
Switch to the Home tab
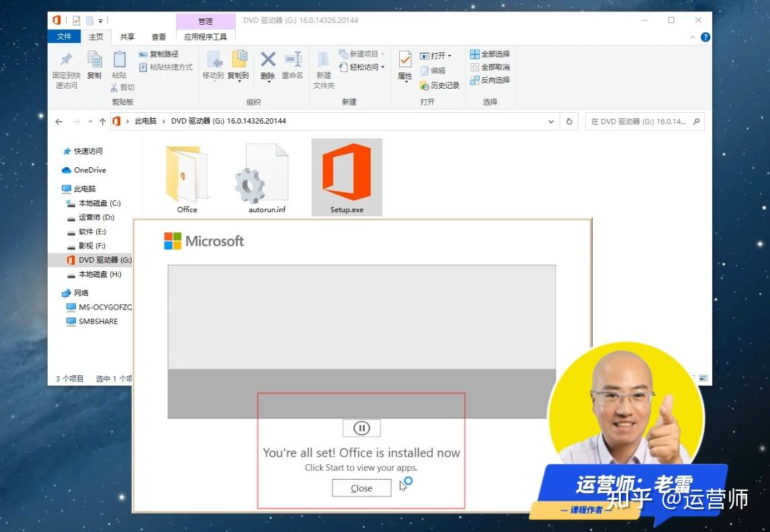[96, 37]
